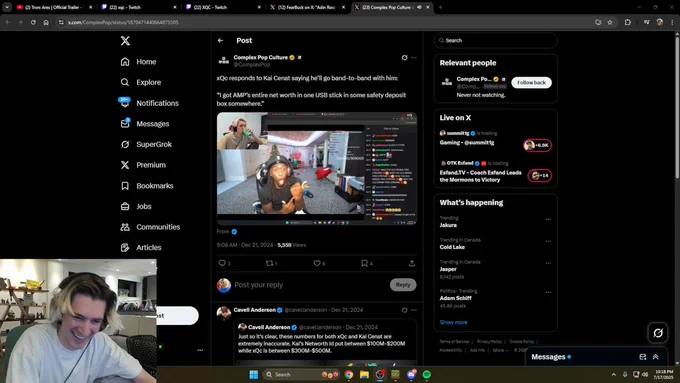Open the Cold Lake trending topic

[x=452, y=247]
